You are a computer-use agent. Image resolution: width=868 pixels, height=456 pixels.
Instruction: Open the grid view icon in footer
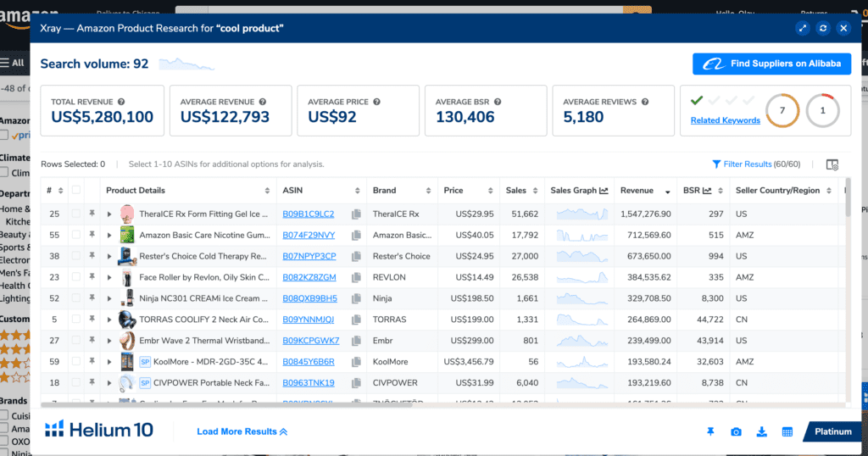(x=787, y=431)
